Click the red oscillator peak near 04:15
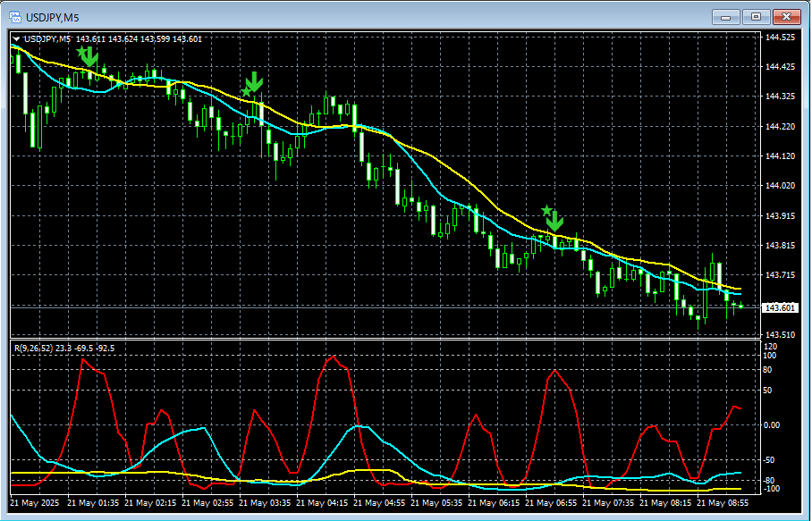This screenshot has height=521, width=812. click(x=334, y=357)
